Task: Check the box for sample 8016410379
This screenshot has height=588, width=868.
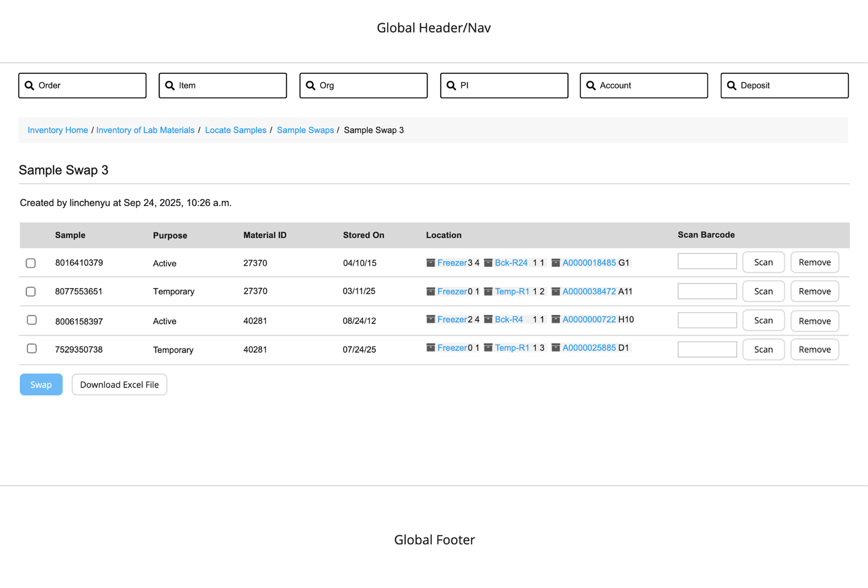Action: [31, 263]
